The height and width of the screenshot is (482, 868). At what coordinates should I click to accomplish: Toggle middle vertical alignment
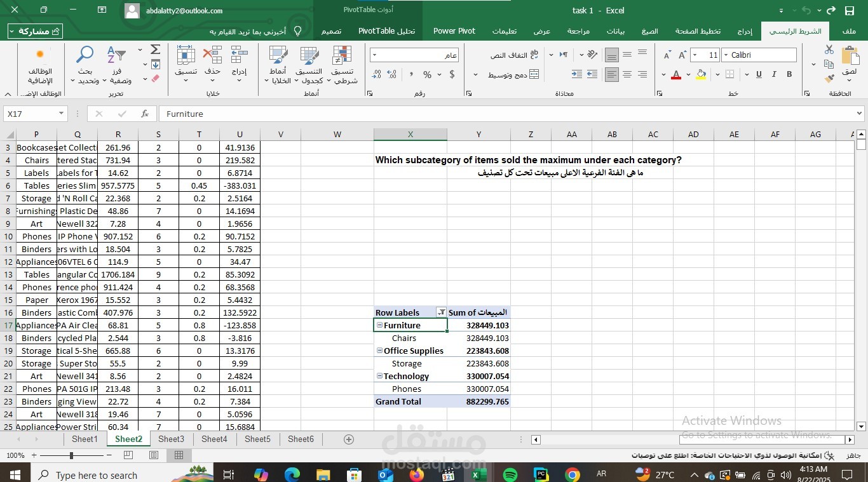click(x=627, y=55)
